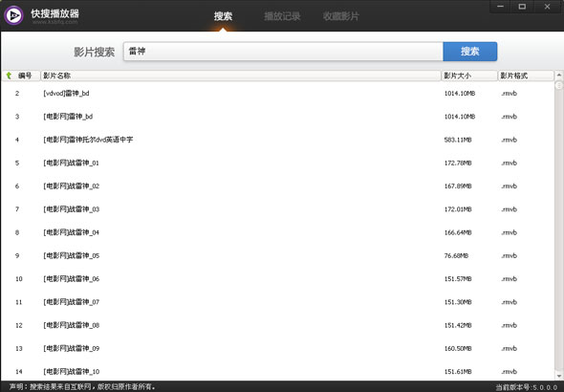Click the blue 搜索 button

469,52
